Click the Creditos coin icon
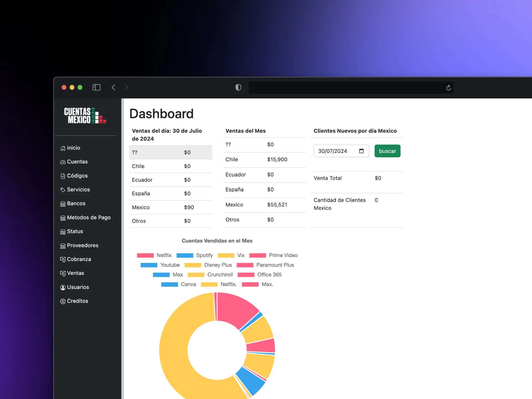532x399 pixels. pos(63,301)
